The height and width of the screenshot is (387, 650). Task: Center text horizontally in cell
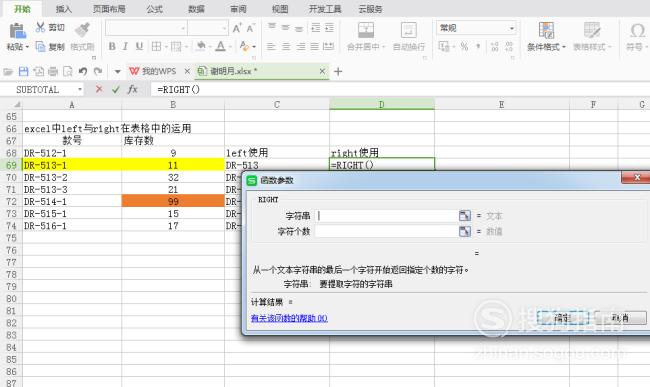[x=286, y=46]
